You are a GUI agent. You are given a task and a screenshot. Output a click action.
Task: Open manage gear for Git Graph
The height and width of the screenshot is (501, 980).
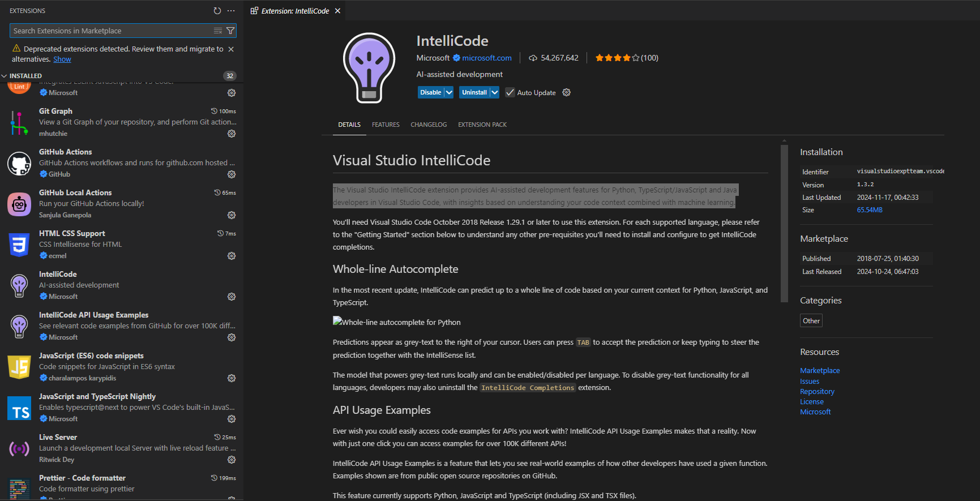click(x=232, y=134)
